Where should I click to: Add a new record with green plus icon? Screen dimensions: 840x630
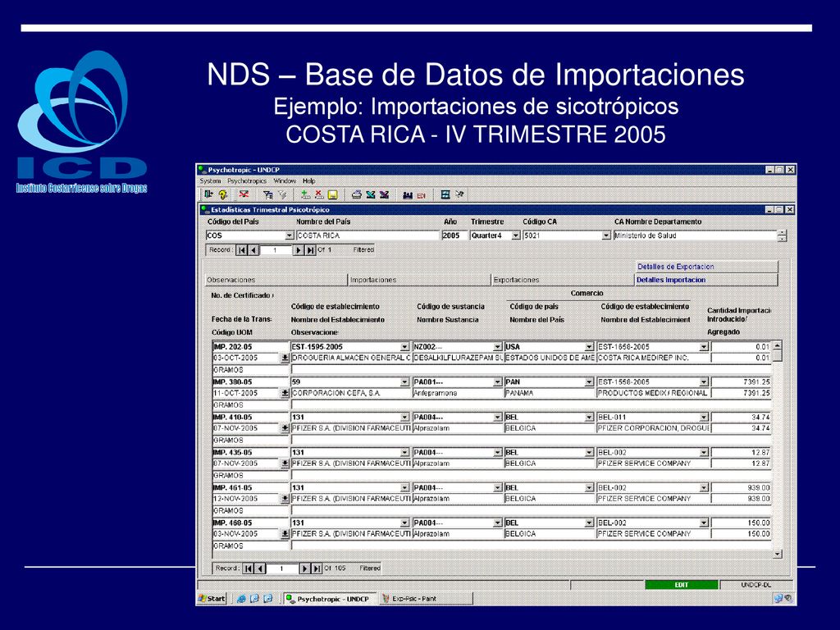(x=305, y=195)
